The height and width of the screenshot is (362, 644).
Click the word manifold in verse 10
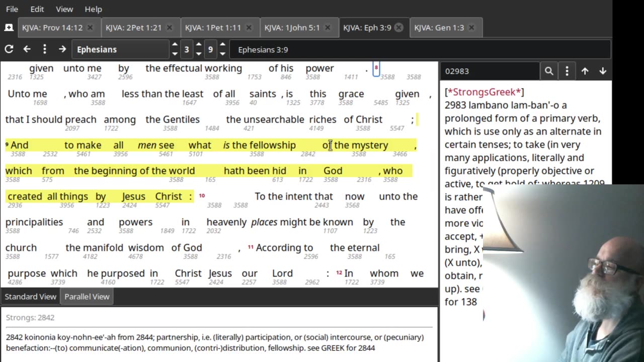tap(103, 248)
